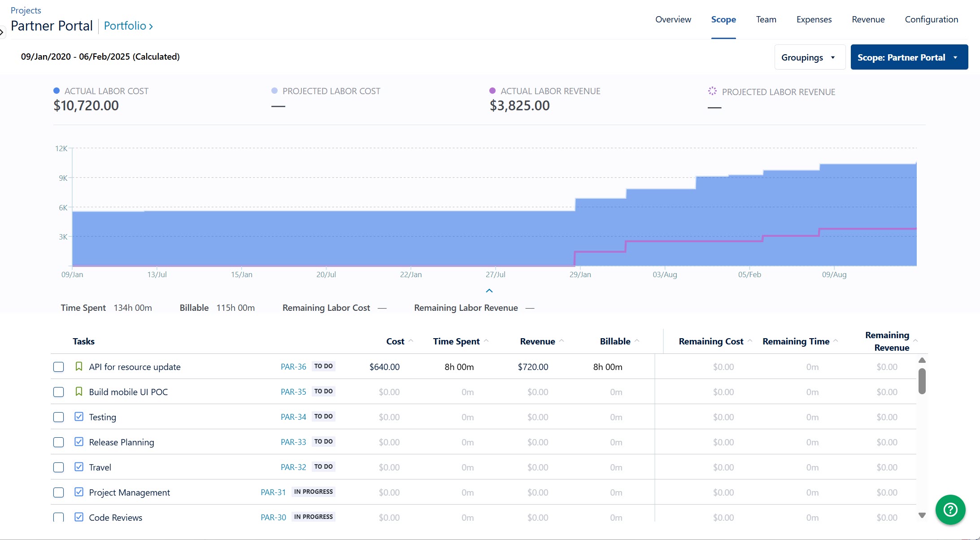Click the Actual Labor Cost legend dot
This screenshot has width=980, height=540.
[x=56, y=90]
